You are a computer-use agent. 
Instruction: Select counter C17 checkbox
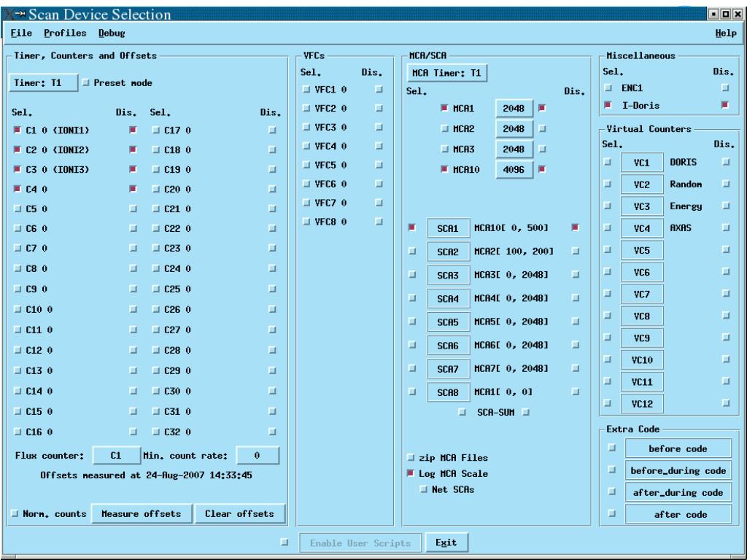click(x=156, y=130)
